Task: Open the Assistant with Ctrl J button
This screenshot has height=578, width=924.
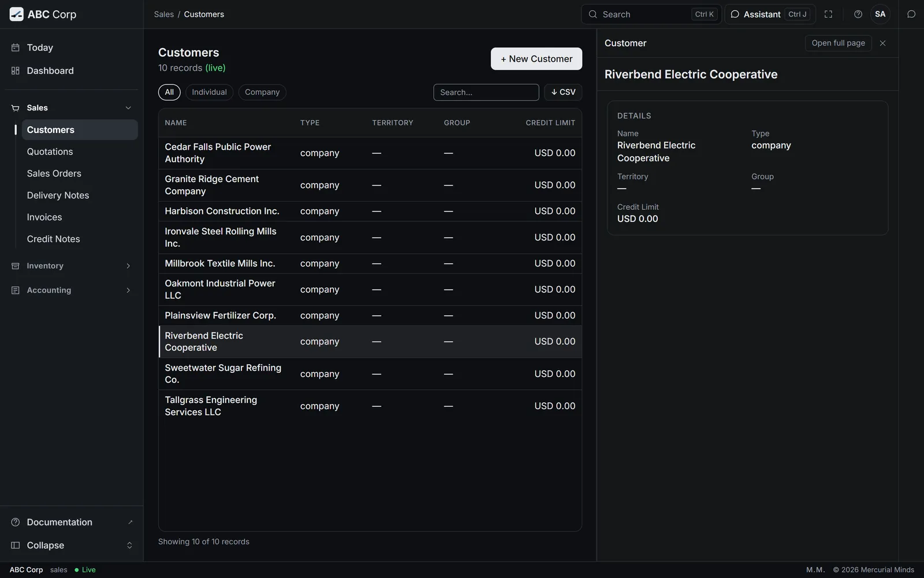Action: 770,14
